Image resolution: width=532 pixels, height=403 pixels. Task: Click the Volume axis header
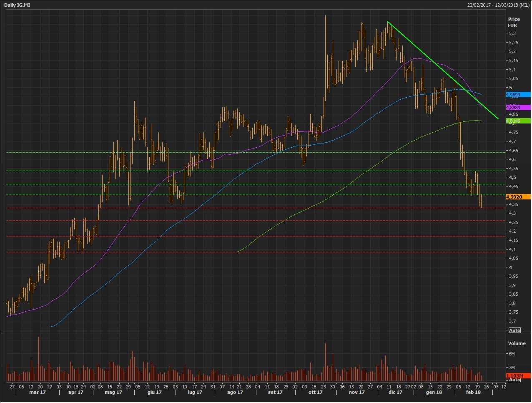point(517,343)
